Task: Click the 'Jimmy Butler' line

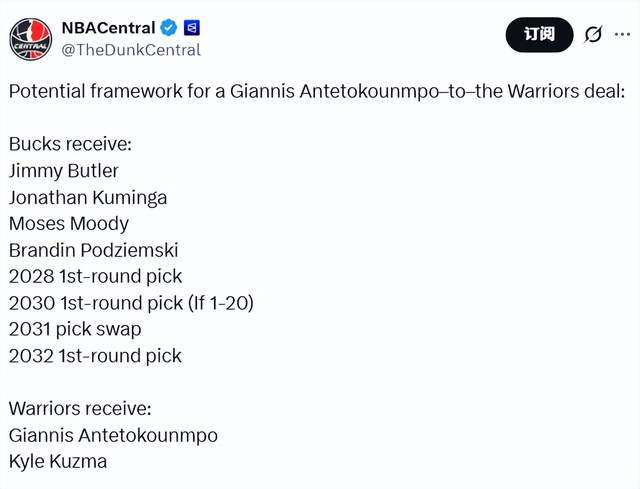Action: (x=63, y=170)
